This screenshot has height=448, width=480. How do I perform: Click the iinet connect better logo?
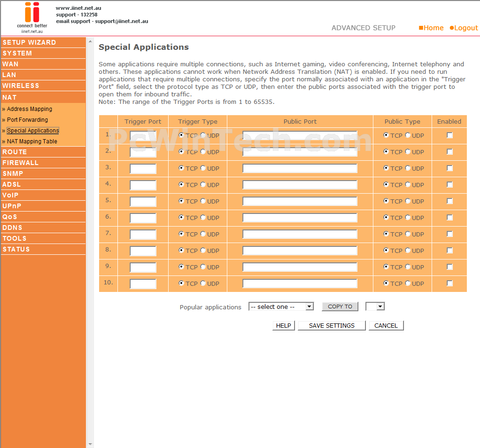[32, 17]
